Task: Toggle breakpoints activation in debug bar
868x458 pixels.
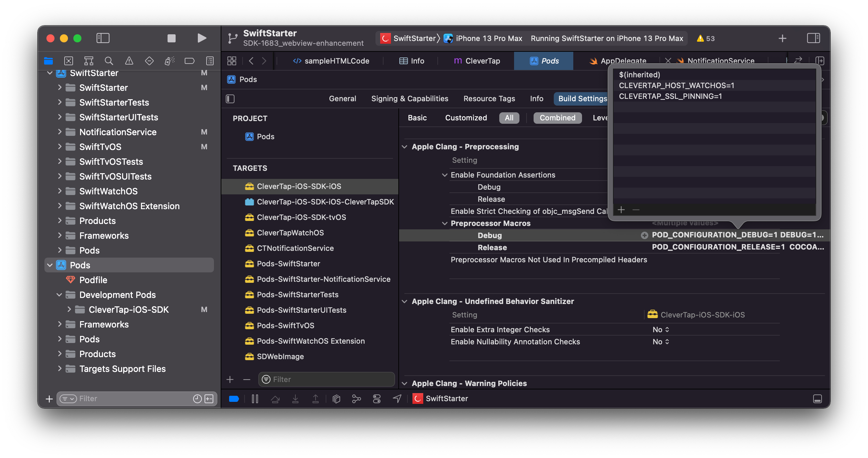Action: tap(234, 399)
